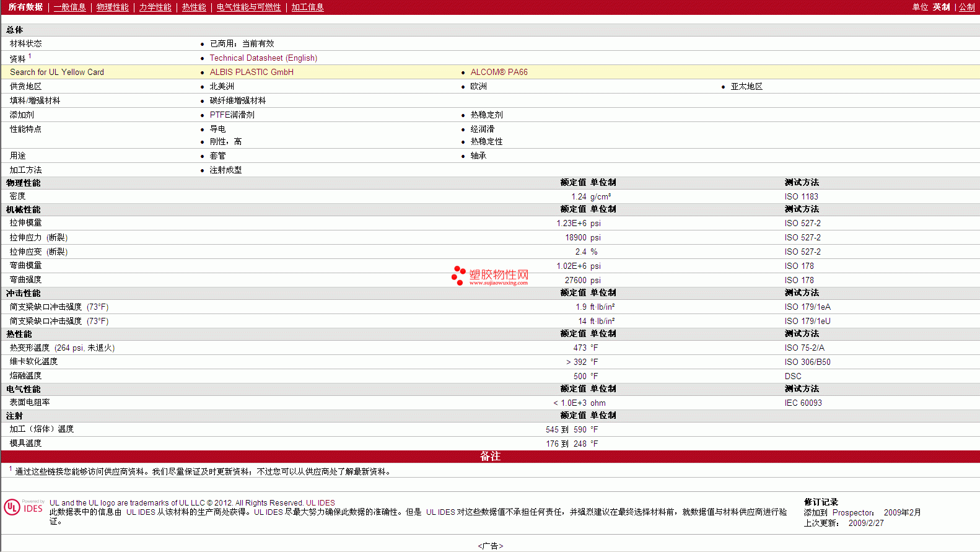Viewport: 980px width, 552px height.
Task: Click the 材料状态 row label
Action: (25, 43)
